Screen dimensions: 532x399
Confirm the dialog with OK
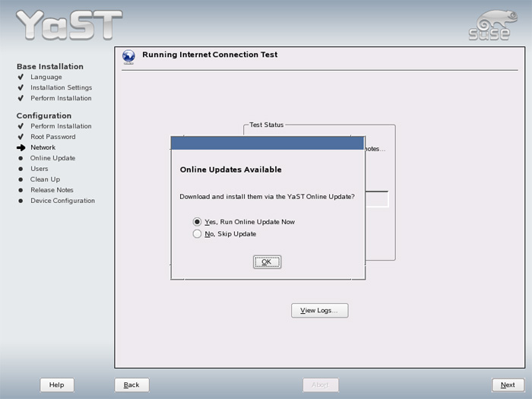(x=267, y=261)
